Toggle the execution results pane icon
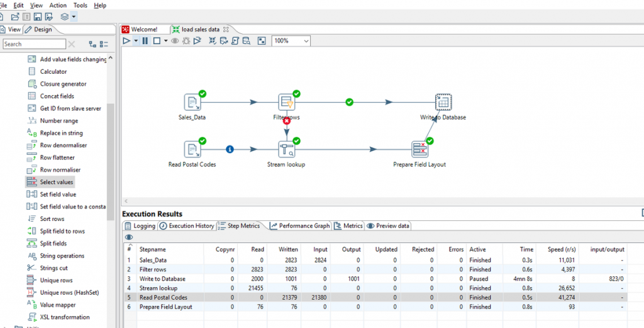 pos(262,41)
